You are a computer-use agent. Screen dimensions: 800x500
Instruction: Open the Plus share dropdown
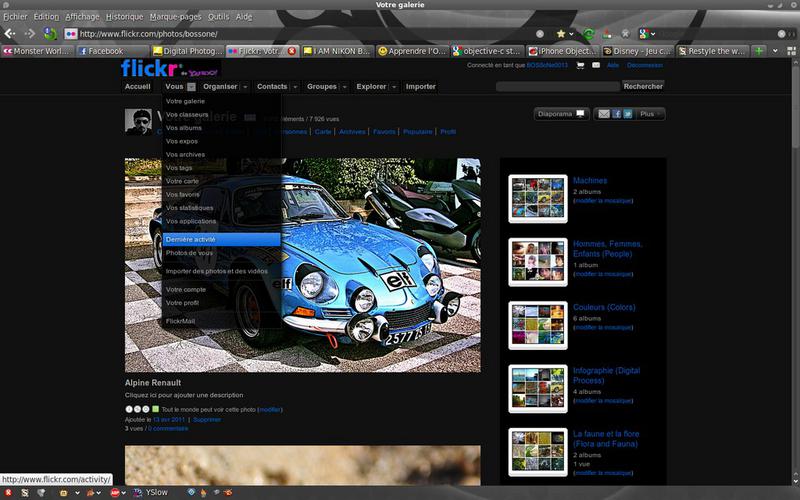(x=651, y=114)
